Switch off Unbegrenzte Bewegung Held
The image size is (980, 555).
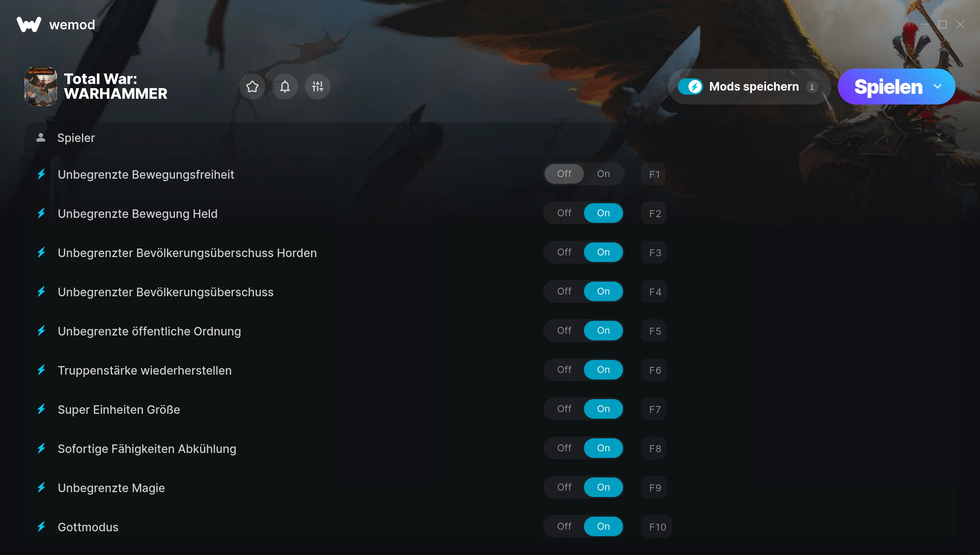pos(564,213)
